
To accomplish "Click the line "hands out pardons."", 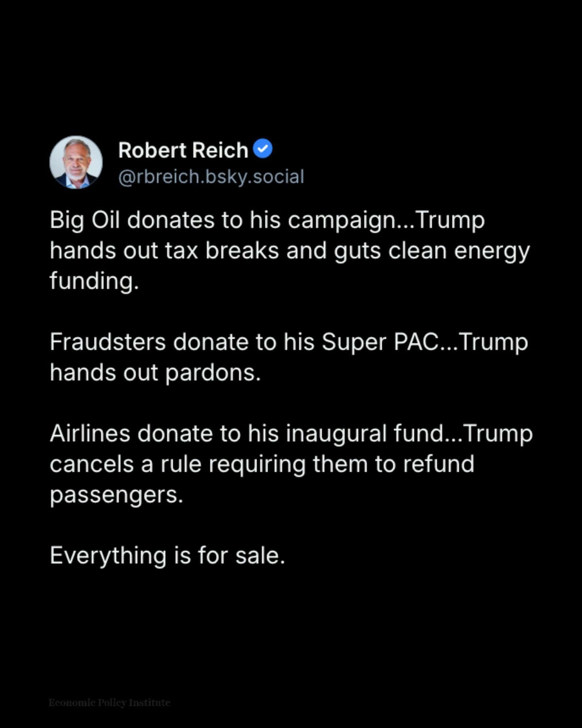I will [x=155, y=372].
